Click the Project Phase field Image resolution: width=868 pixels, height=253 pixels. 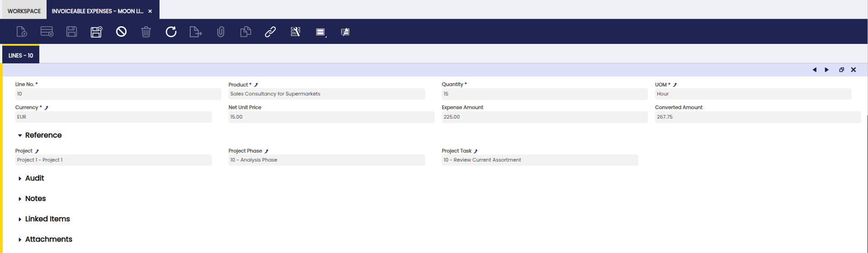coord(327,160)
